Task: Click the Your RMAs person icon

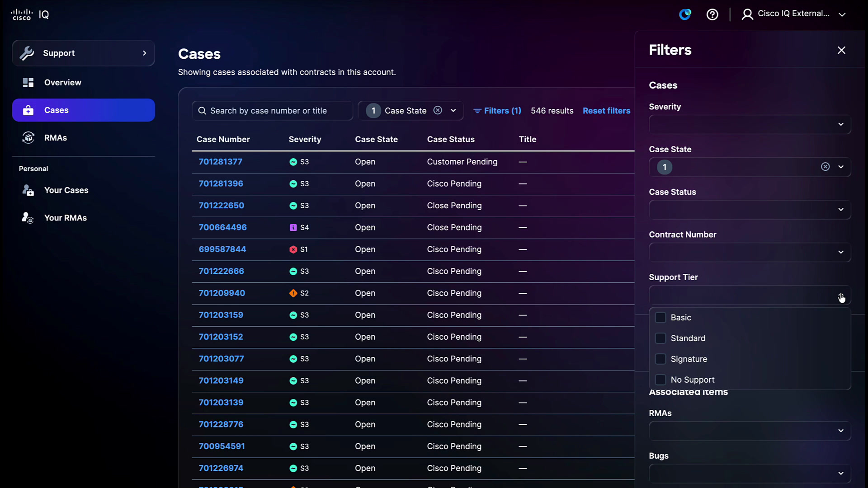Action: [28, 218]
